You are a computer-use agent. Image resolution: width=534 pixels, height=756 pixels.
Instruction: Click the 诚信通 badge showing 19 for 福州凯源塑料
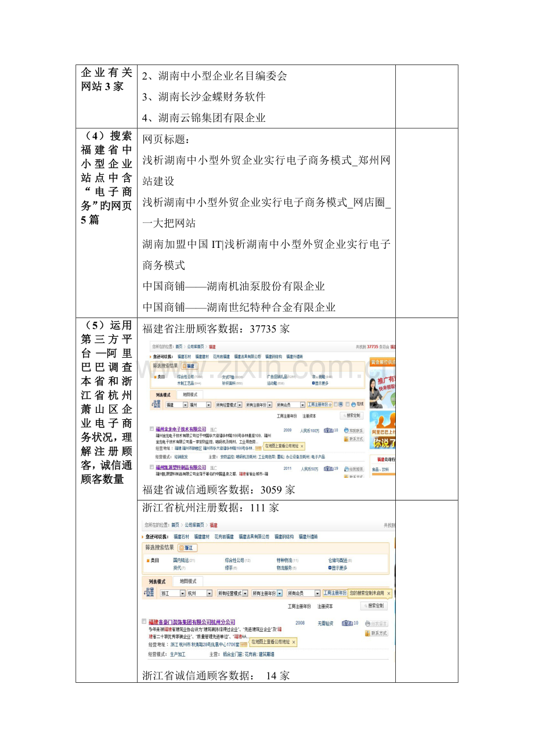[x=329, y=469]
